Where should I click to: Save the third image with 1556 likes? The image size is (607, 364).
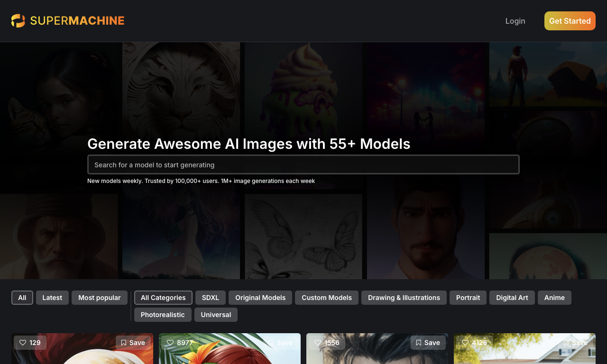coord(428,343)
